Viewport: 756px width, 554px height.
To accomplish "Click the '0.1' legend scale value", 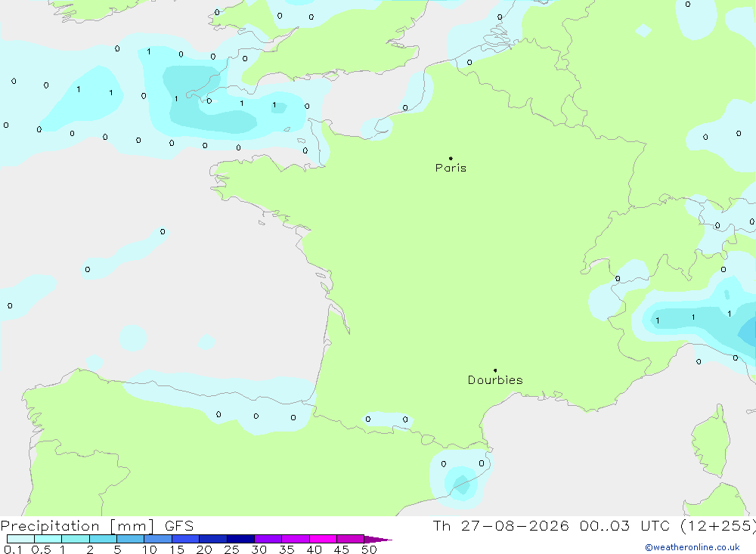I will click(13, 549).
